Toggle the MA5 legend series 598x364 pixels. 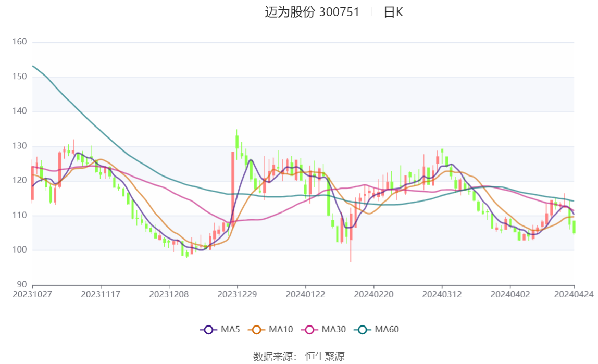click(220, 329)
